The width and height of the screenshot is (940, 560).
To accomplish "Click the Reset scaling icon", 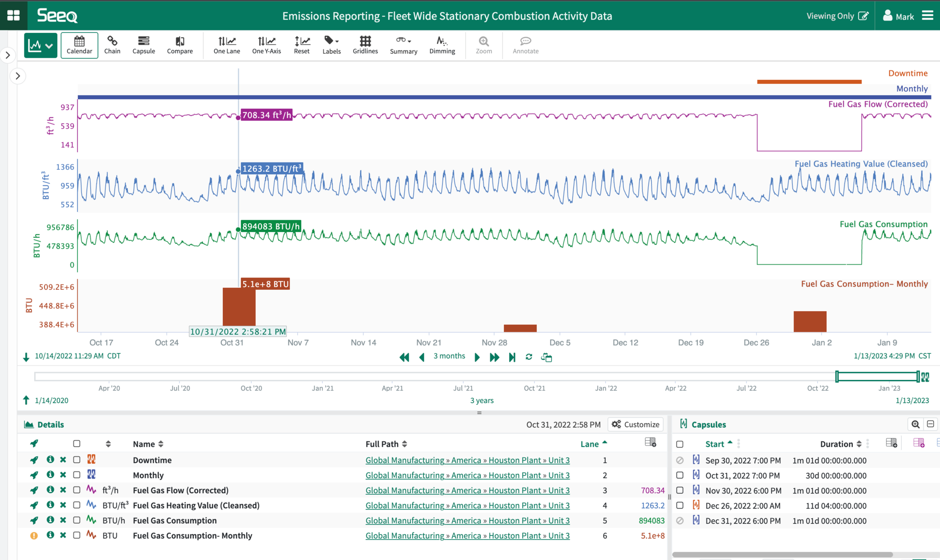I will pos(302,45).
